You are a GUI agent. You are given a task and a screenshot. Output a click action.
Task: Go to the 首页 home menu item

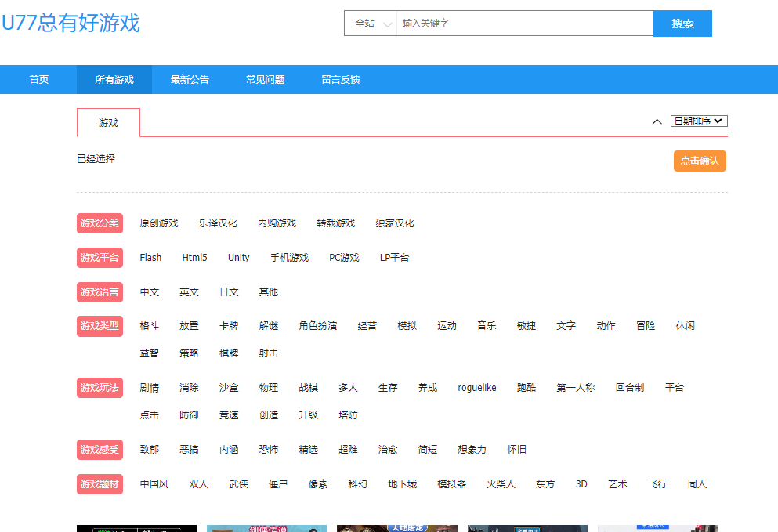pyautogui.click(x=39, y=80)
